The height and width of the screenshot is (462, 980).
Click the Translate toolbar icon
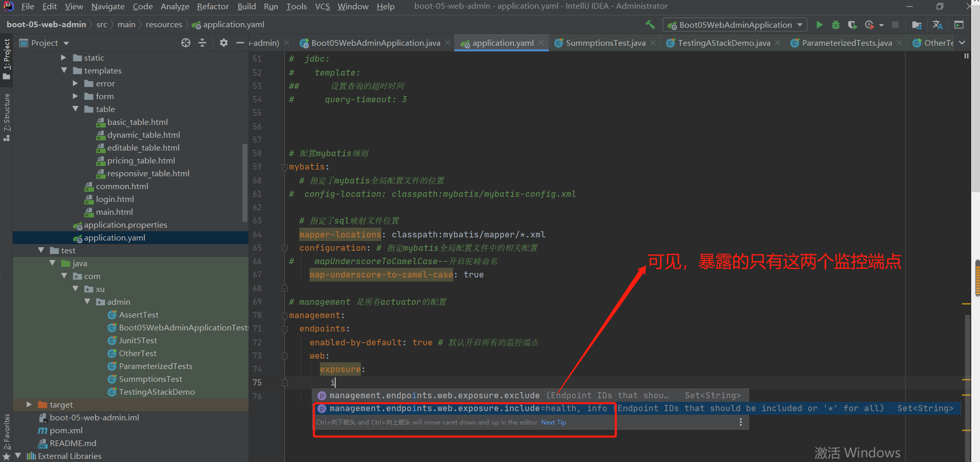pyautogui.click(x=937, y=25)
